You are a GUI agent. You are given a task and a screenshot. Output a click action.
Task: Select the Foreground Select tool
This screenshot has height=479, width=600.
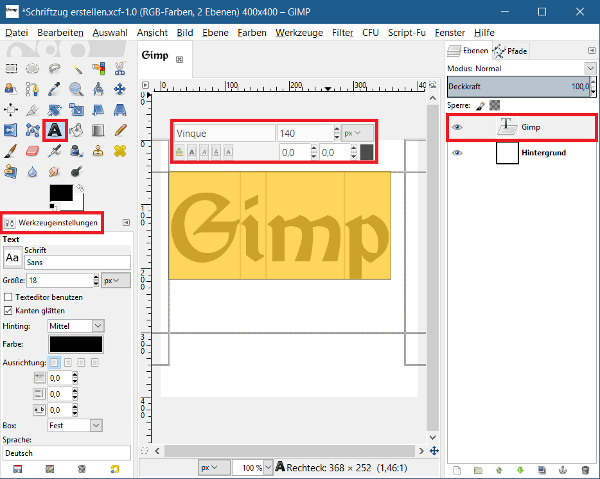point(11,89)
